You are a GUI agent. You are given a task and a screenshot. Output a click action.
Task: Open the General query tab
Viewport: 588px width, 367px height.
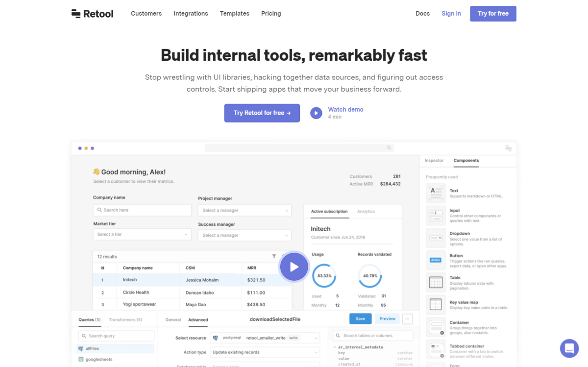(x=173, y=319)
